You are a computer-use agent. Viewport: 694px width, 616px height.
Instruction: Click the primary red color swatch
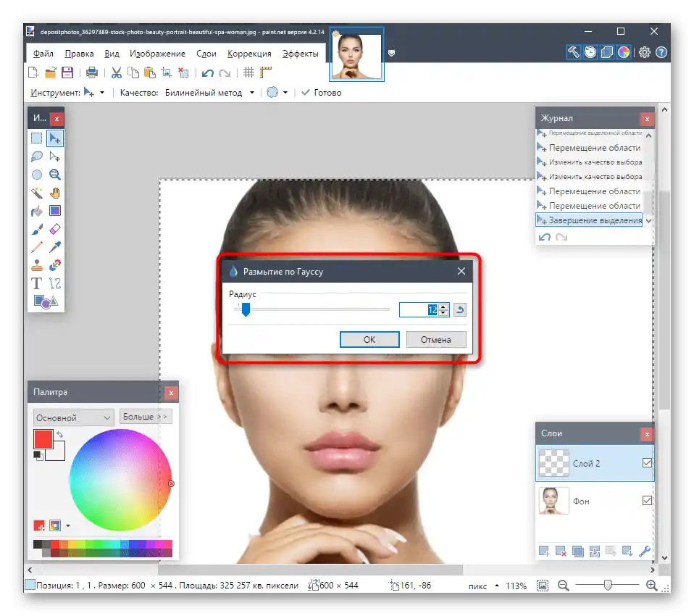click(x=43, y=439)
